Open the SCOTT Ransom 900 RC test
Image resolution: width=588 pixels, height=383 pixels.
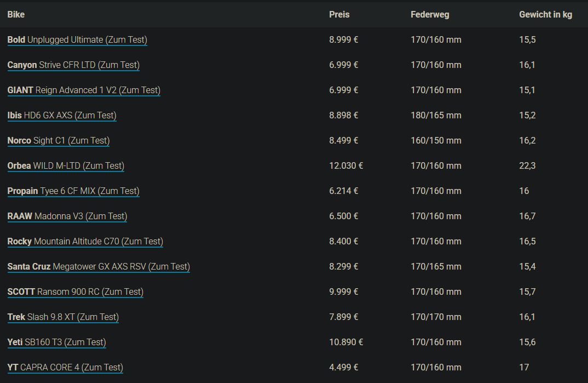coord(75,292)
